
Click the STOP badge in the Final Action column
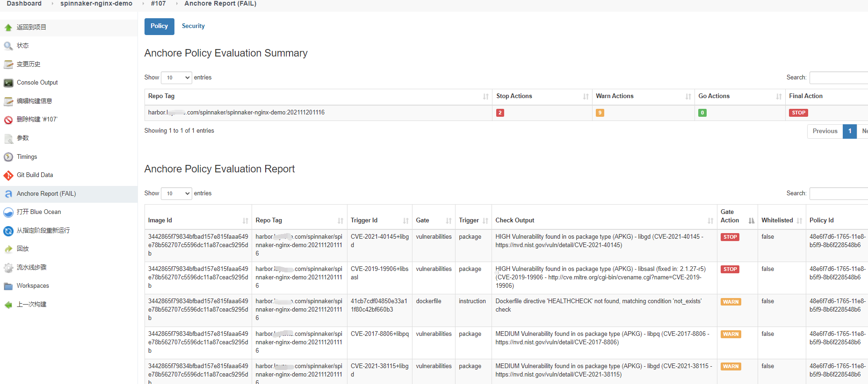pyautogui.click(x=798, y=113)
